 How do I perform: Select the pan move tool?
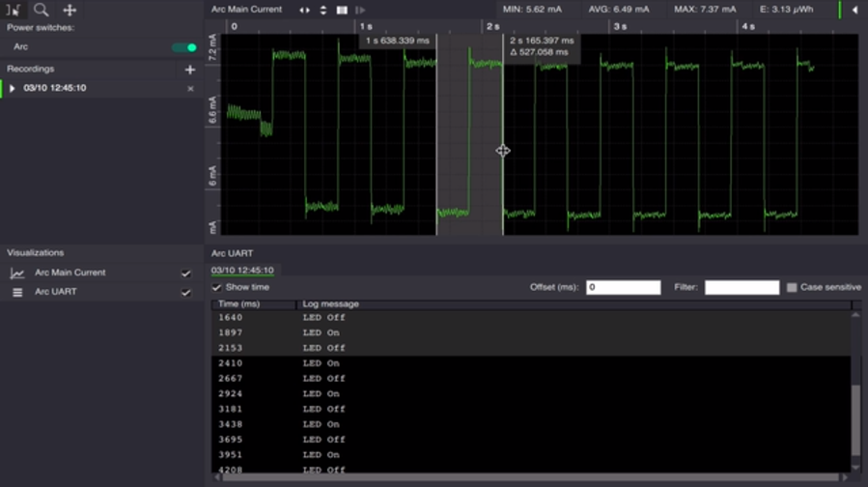tap(70, 10)
